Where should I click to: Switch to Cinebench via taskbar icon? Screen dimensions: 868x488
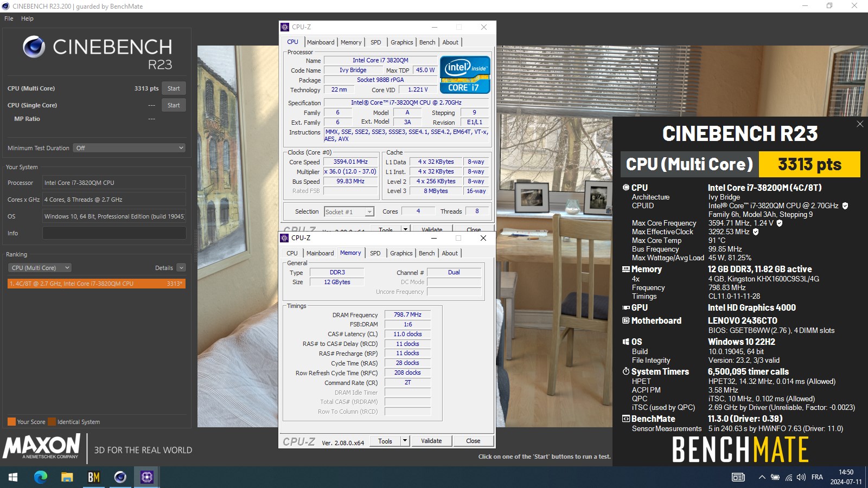120,477
